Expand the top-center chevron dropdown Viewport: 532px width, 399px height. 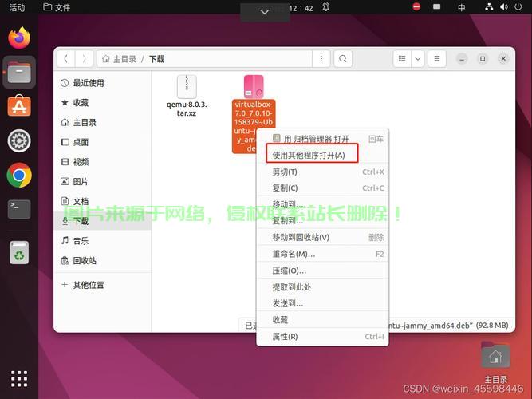[265, 12]
